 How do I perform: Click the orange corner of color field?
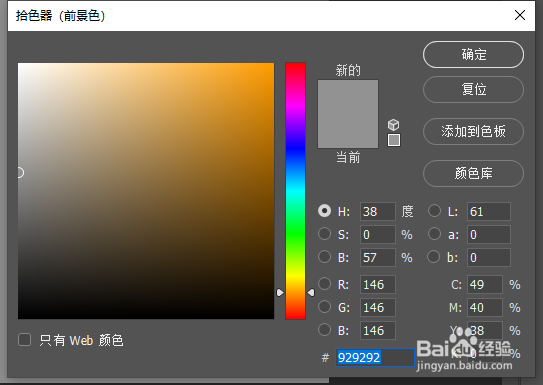[x=269, y=68]
